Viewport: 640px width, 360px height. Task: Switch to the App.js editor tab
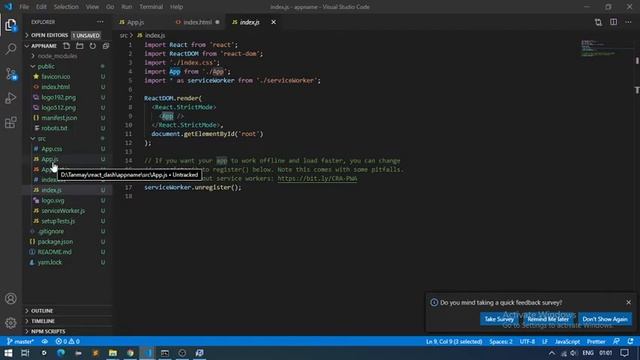click(x=135, y=22)
